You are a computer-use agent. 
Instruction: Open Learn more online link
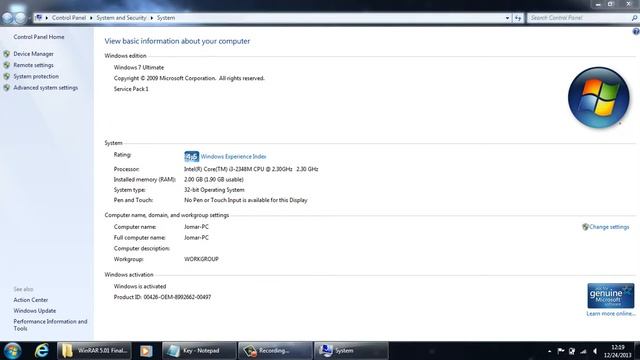[611, 313]
